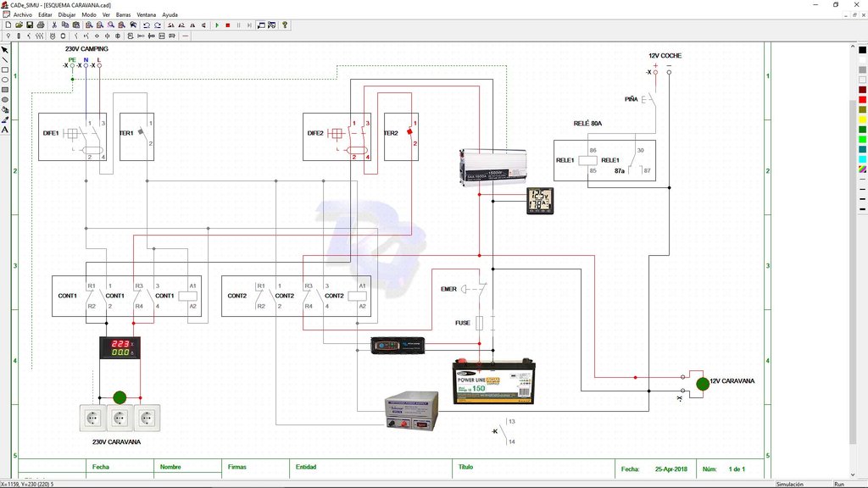The image size is (868, 488).
Task: Toggle the DIFE2 differential breaker
Action: (x=337, y=136)
